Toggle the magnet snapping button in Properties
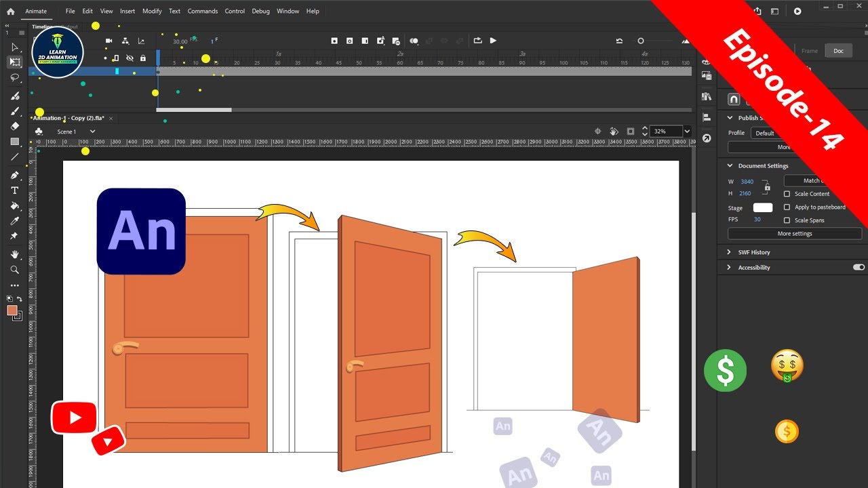The height and width of the screenshot is (488, 868). click(734, 100)
